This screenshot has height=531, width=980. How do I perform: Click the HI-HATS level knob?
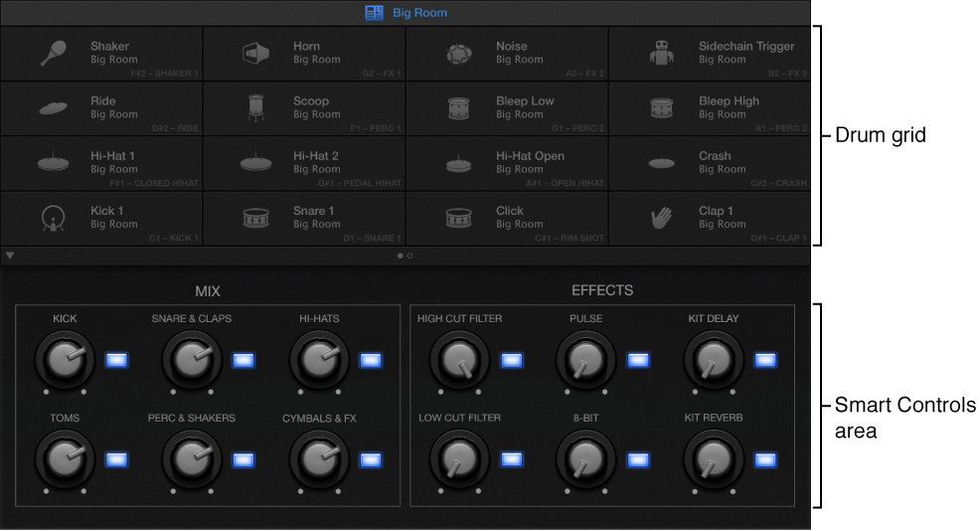pyautogui.click(x=319, y=361)
